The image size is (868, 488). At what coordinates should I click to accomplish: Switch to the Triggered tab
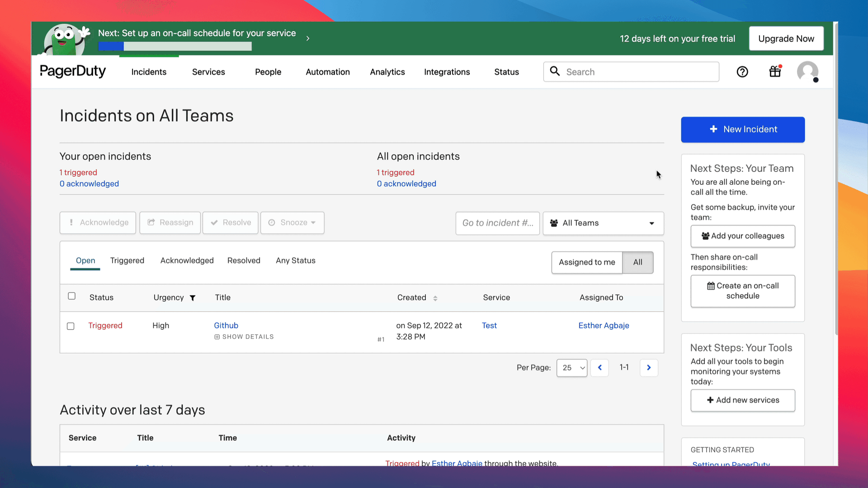127,261
